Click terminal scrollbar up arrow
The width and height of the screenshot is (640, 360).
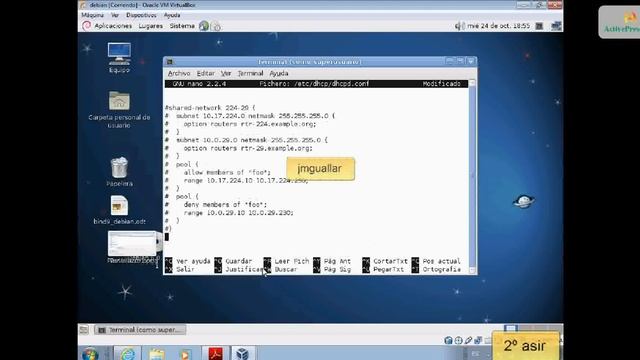pos(472,83)
